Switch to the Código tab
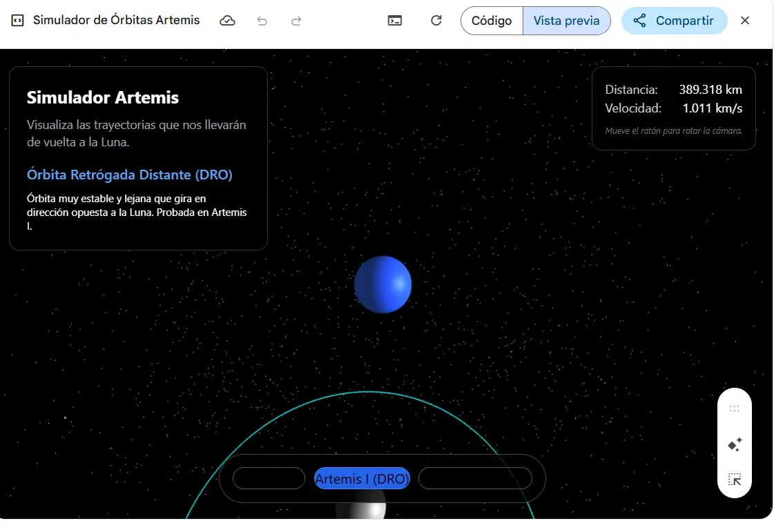Screen dimensions: 774x532 coord(492,21)
